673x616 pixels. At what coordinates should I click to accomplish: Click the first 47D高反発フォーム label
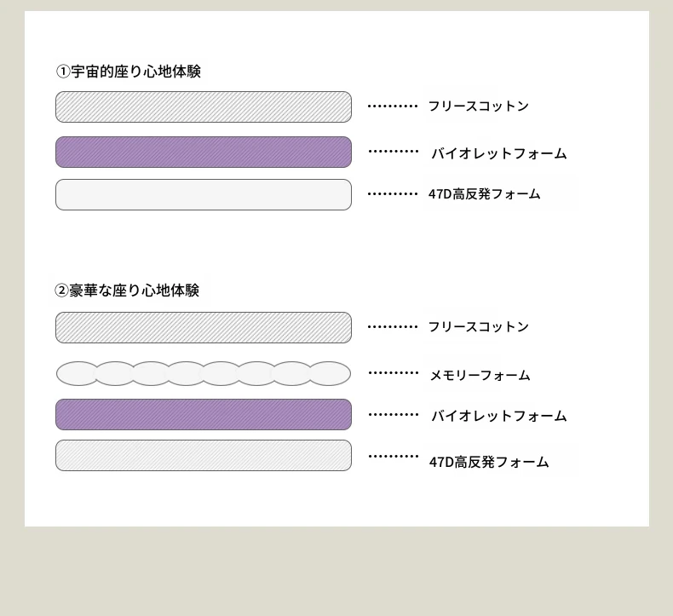(484, 194)
